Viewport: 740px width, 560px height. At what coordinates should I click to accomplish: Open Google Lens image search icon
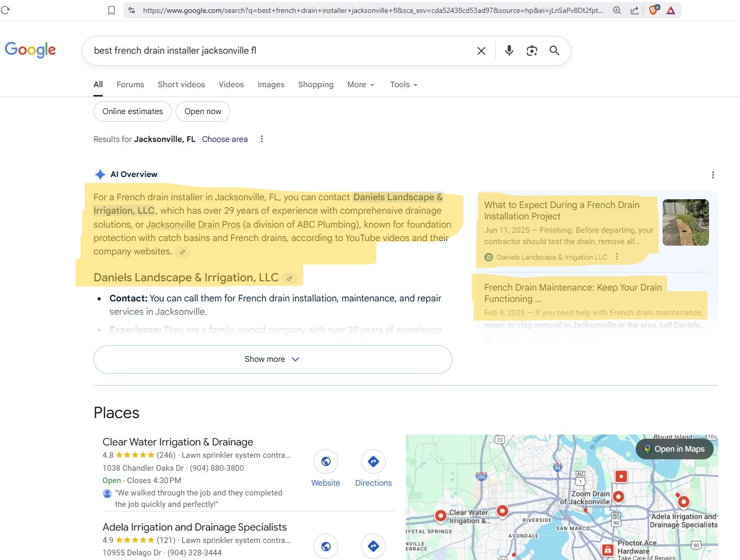[x=532, y=51]
